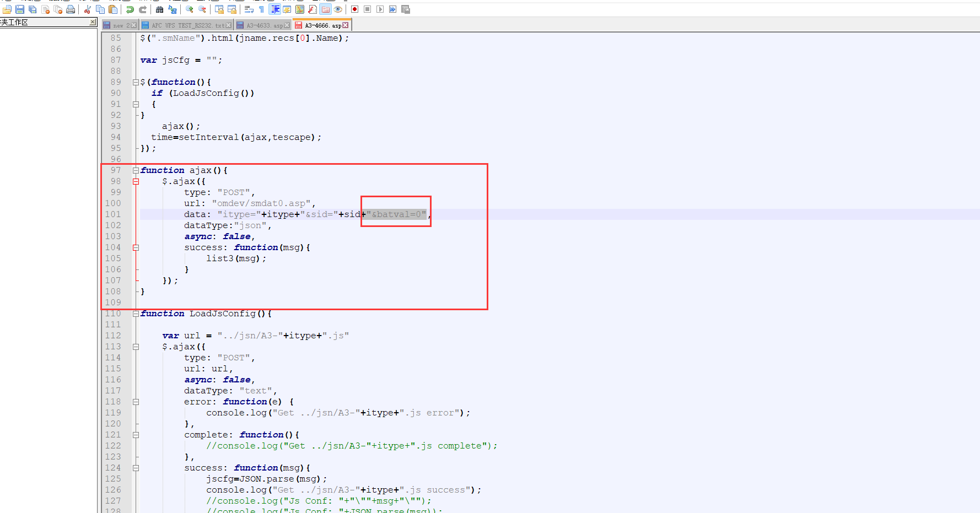Click the selected "&batval=0" text
Viewport: 980px width, 513px height.
(396, 214)
